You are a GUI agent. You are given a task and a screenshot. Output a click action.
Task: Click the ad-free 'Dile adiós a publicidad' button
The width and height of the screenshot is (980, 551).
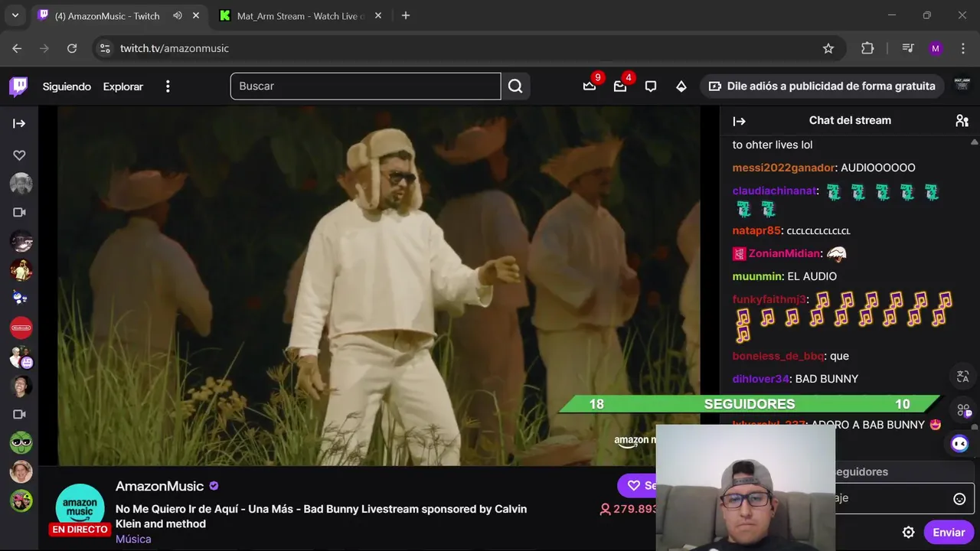point(822,86)
